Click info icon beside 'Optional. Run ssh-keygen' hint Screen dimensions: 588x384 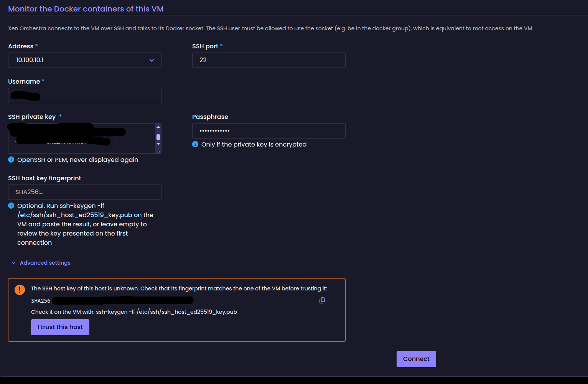point(11,206)
